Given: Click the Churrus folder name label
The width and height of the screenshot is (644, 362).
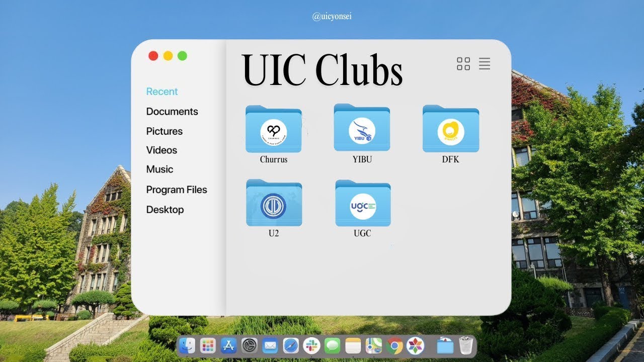Looking at the screenshot, I should coord(274,159).
